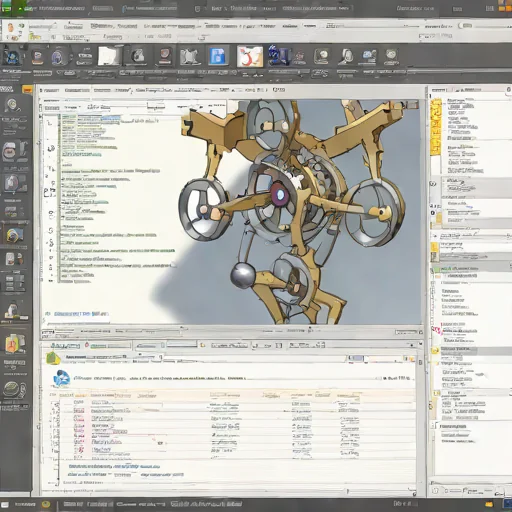Click the small orange-red icon beside blue gear
512x512 pixels.
click(37, 57)
